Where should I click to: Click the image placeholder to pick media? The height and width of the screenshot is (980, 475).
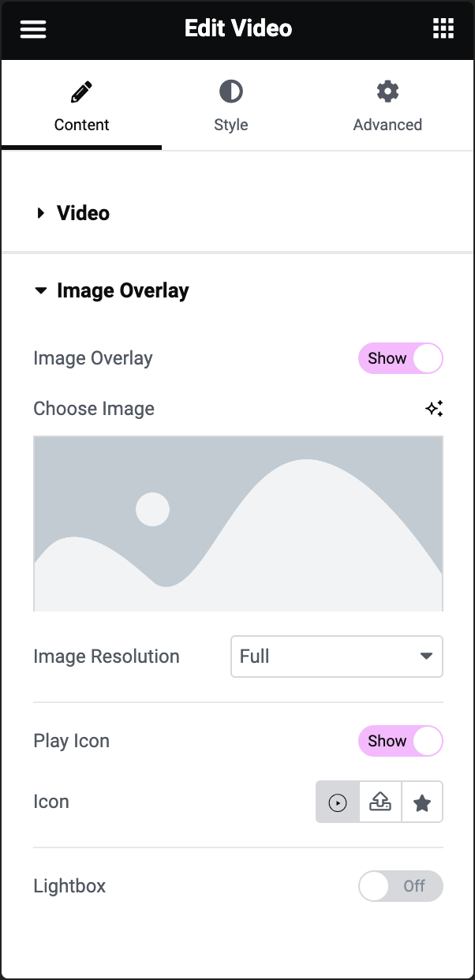point(237,522)
